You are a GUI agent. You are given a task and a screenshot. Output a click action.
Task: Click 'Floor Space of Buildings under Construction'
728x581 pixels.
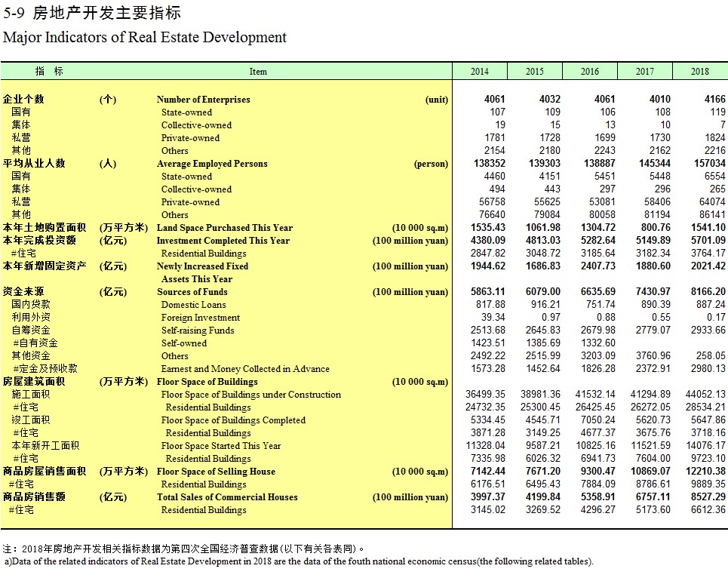251,395
